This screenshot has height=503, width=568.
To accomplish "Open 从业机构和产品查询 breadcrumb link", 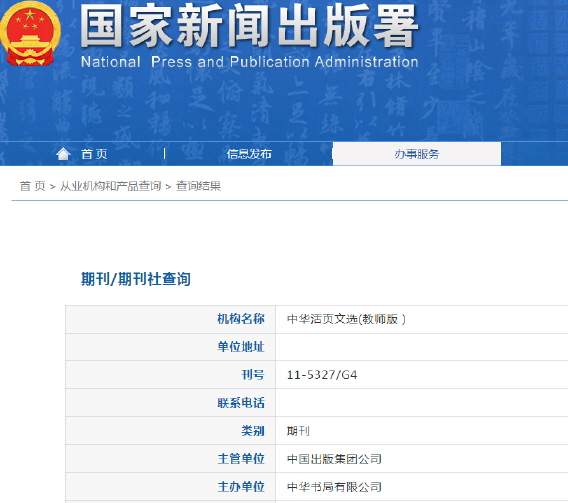I will coord(110,186).
